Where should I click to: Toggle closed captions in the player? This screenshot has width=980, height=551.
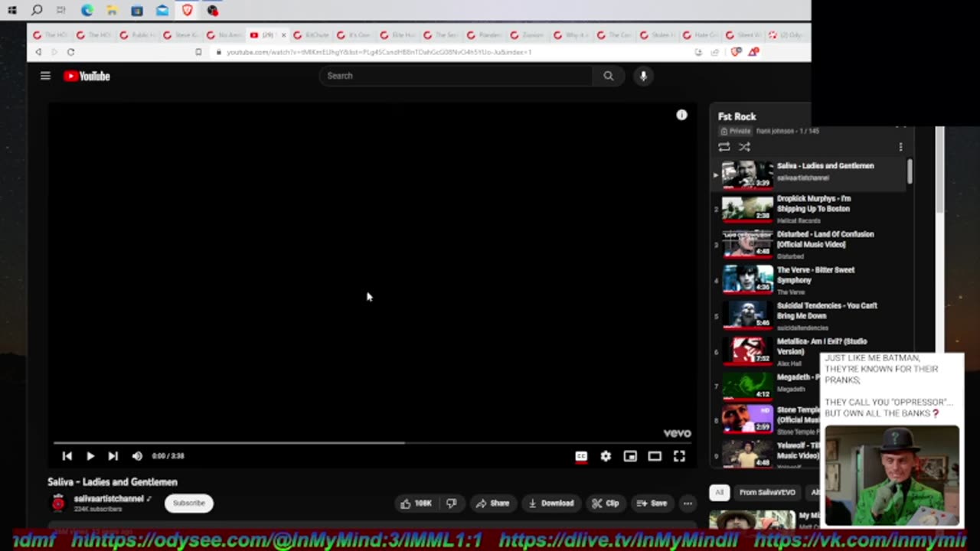tap(581, 456)
